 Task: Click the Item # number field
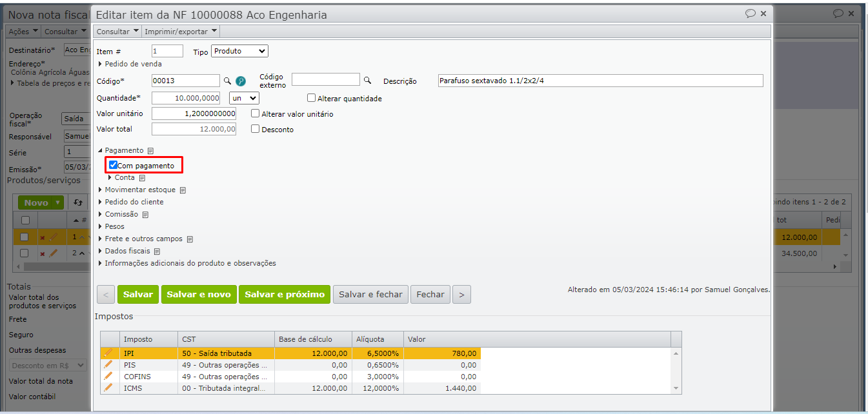[168, 51]
